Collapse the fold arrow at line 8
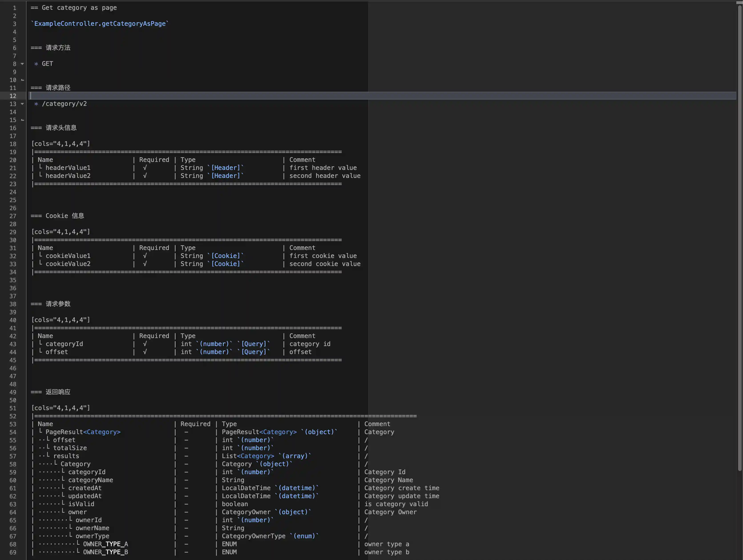The image size is (743, 560). click(x=22, y=64)
